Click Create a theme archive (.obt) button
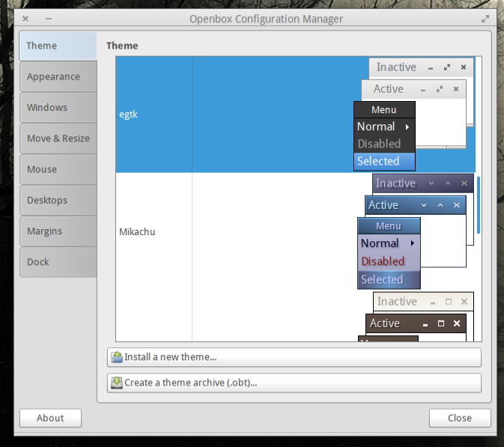 tap(294, 383)
